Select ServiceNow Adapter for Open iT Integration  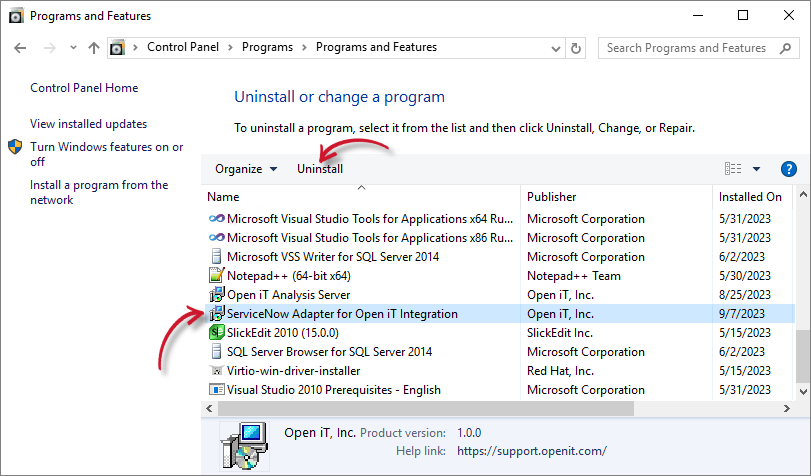click(342, 314)
